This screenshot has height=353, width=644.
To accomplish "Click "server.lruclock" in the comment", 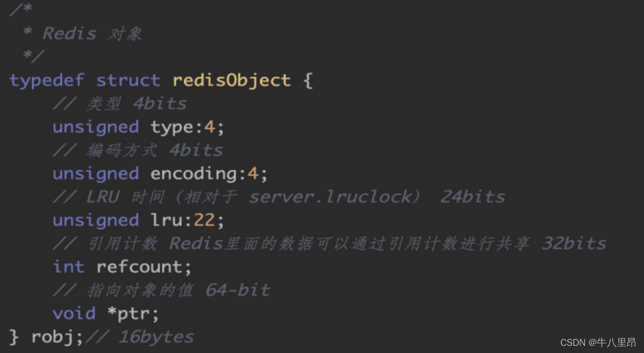I will tap(330, 197).
